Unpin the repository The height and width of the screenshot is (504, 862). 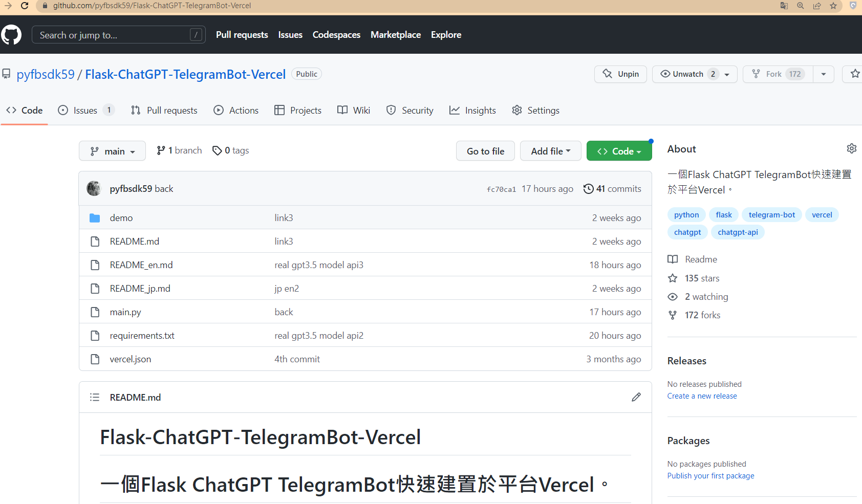click(x=620, y=74)
